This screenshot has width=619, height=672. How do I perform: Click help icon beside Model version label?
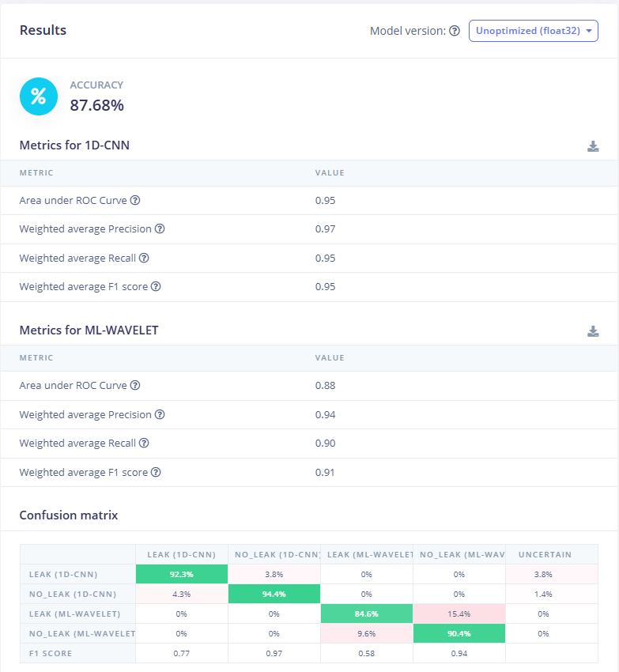click(x=455, y=31)
